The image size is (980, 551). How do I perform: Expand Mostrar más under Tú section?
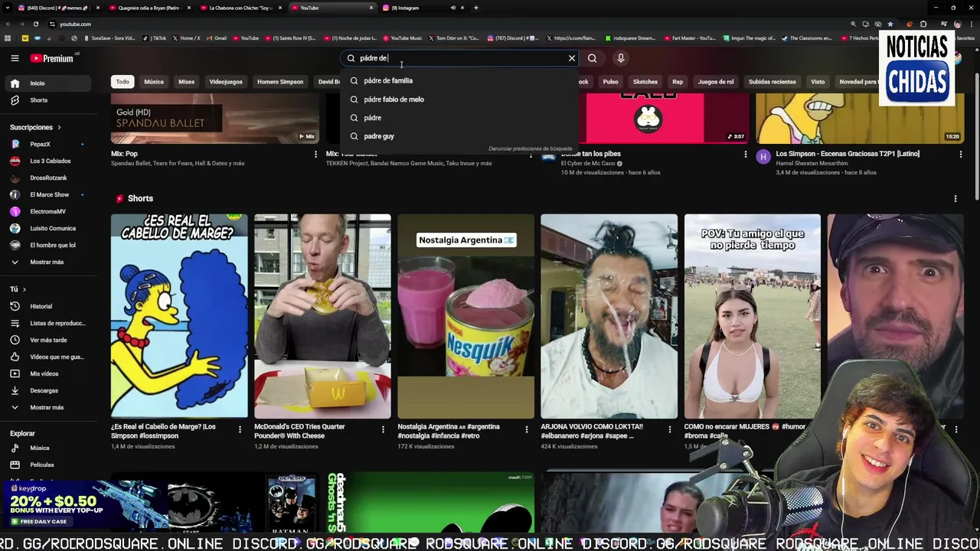(x=50, y=407)
